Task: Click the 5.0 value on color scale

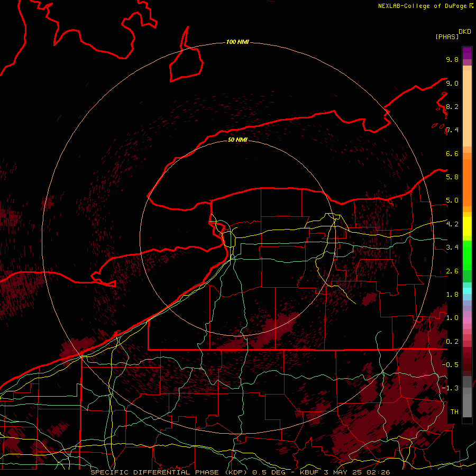Action: coord(452,200)
